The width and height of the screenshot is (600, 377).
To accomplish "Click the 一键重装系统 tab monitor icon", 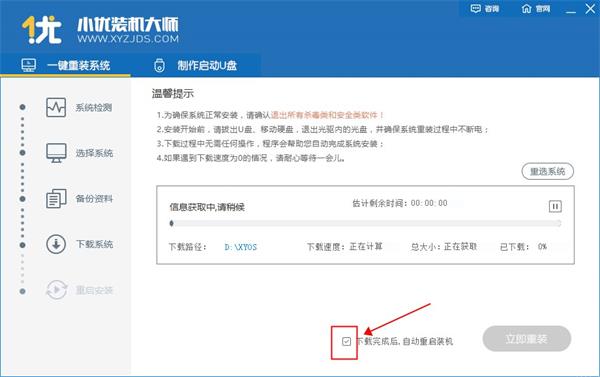I will point(29,65).
